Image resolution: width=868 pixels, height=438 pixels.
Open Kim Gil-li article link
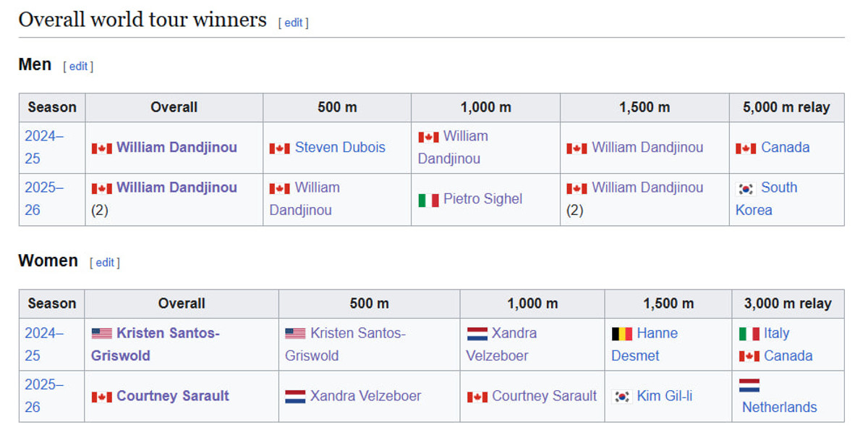pyautogui.click(x=664, y=396)
